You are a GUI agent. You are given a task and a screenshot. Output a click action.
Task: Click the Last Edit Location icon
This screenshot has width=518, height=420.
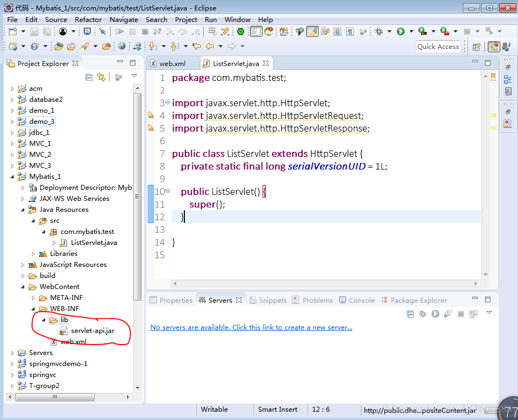point(197,46)
